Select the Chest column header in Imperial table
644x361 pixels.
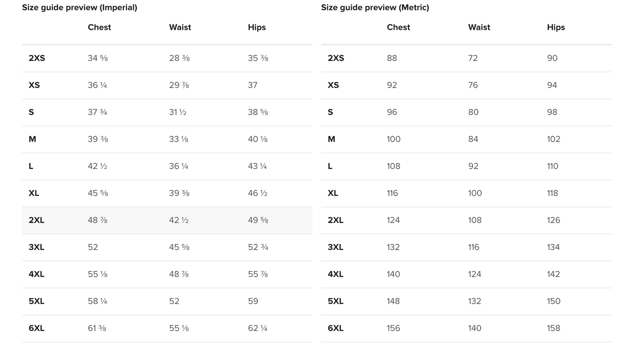click(x=99, y=27)
